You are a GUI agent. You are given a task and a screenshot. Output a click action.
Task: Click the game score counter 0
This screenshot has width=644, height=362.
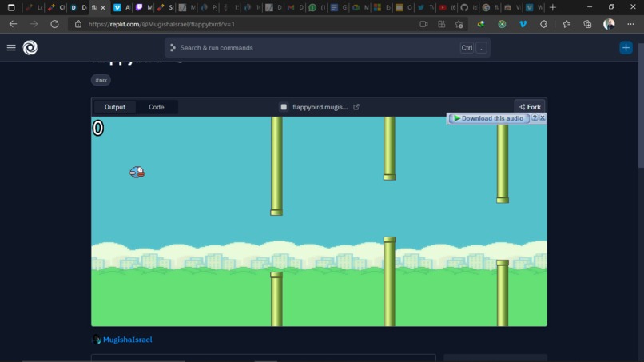point(97,128)
